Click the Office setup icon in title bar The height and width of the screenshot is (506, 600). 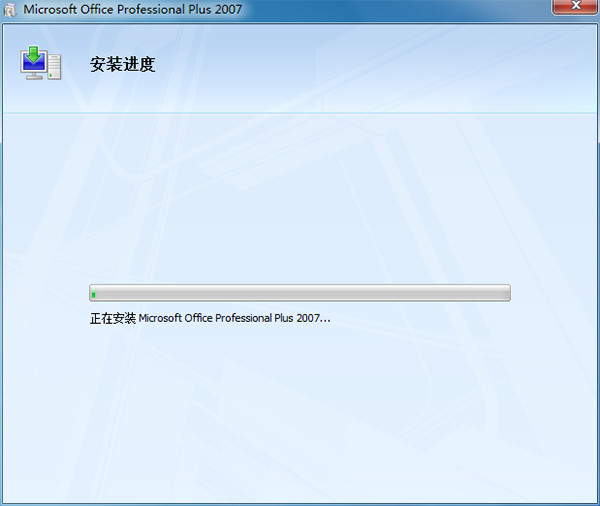10,10
